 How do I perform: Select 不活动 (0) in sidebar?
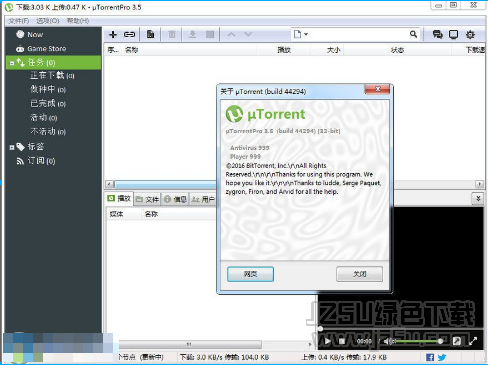point(48,132)
